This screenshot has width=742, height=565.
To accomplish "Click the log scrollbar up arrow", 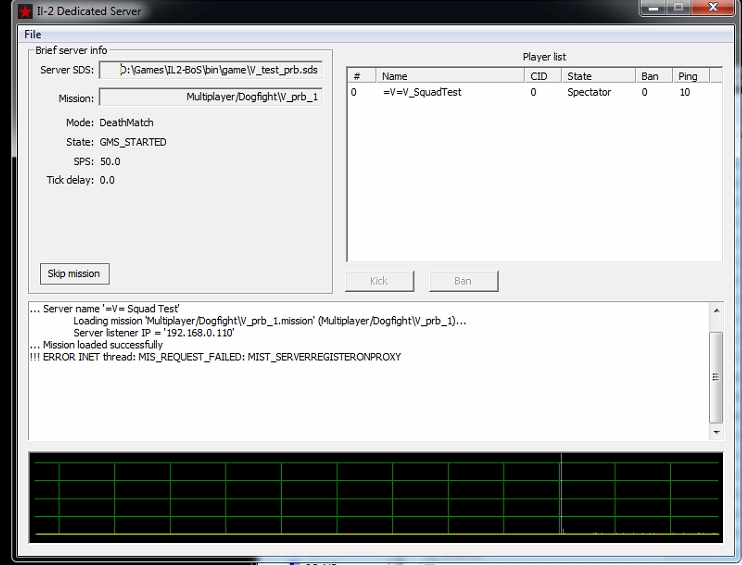I will [x=716, y=310].
